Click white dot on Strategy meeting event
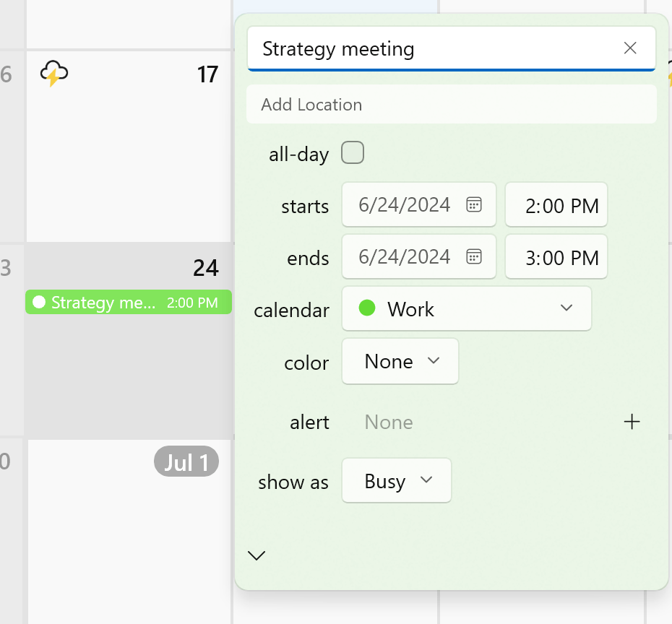 pyautogui.click(x=39, y=302)
